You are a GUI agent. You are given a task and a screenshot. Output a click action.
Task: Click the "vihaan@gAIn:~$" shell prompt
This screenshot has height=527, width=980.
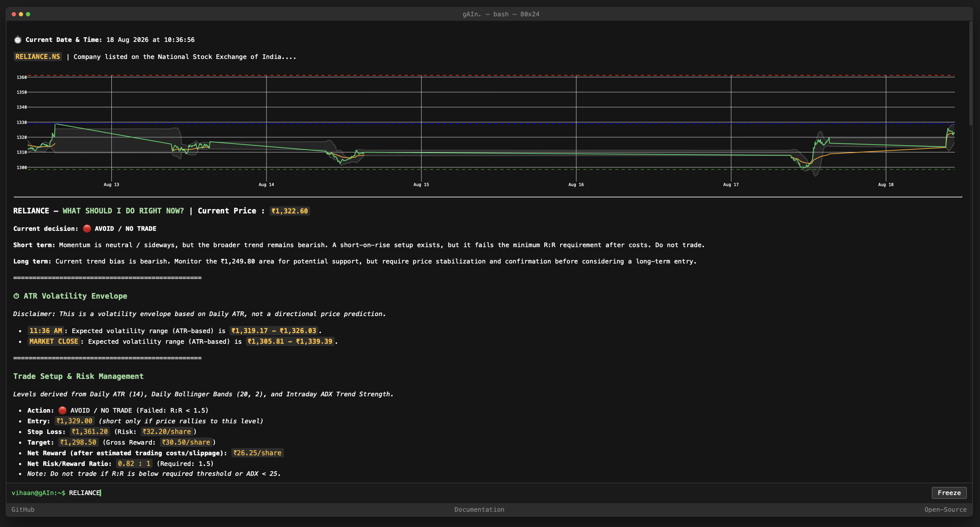pyautogui.click(x=38, y=493)
